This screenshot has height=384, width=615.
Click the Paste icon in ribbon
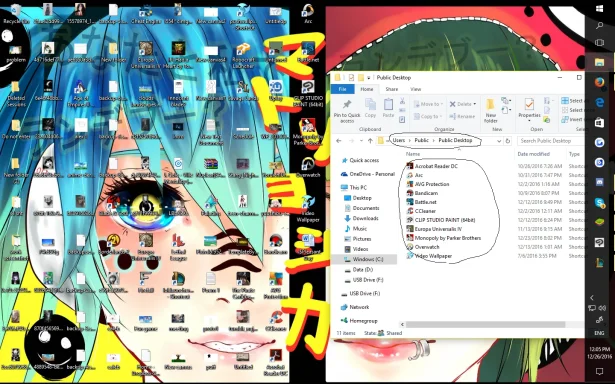point(388,105)
